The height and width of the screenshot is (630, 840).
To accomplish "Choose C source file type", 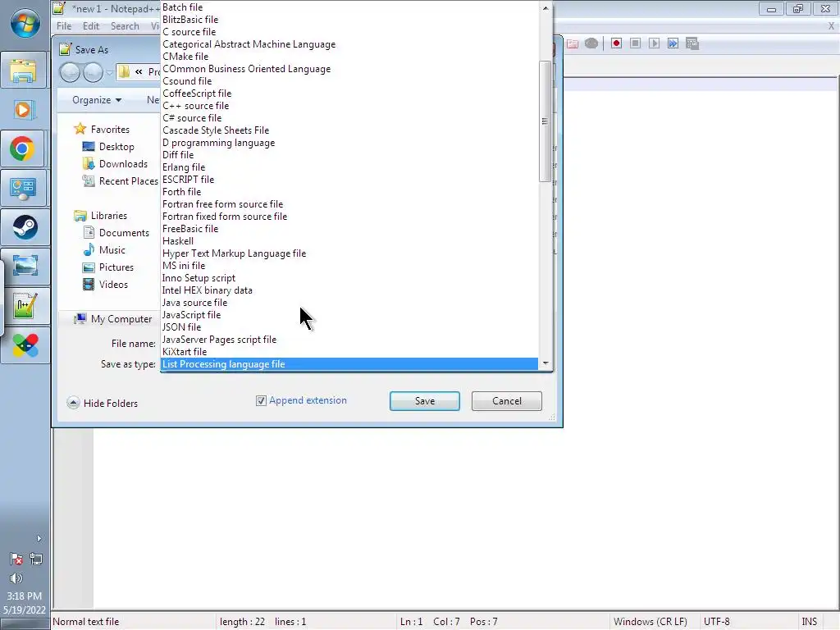I will click(x=349, y=32).
